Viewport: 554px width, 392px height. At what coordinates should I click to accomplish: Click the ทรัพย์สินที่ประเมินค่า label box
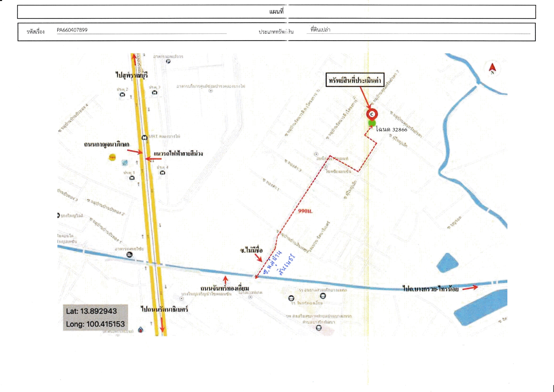pos(355,80)
